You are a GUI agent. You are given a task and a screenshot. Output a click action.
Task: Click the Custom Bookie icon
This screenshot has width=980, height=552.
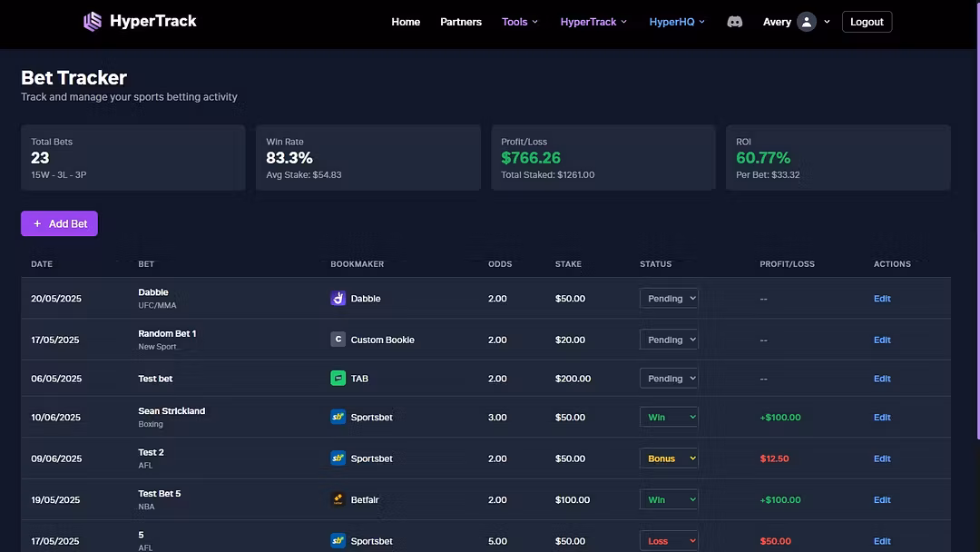click(x=338, y=340)
